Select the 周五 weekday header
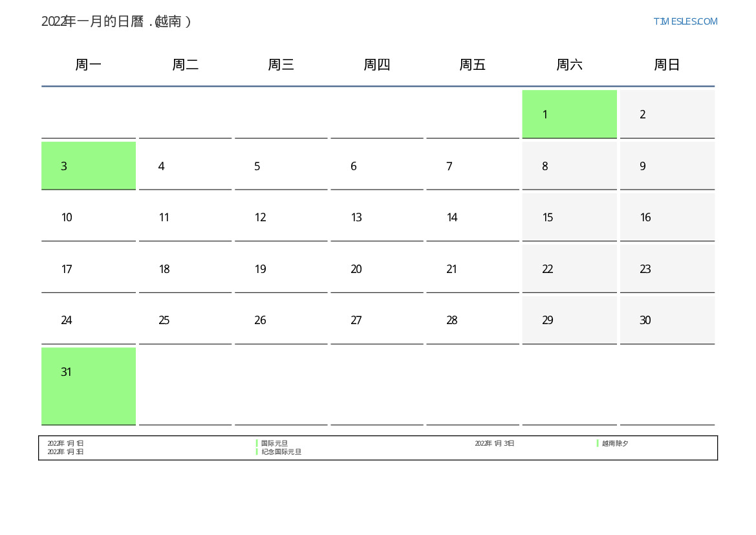 coord(473,65)
